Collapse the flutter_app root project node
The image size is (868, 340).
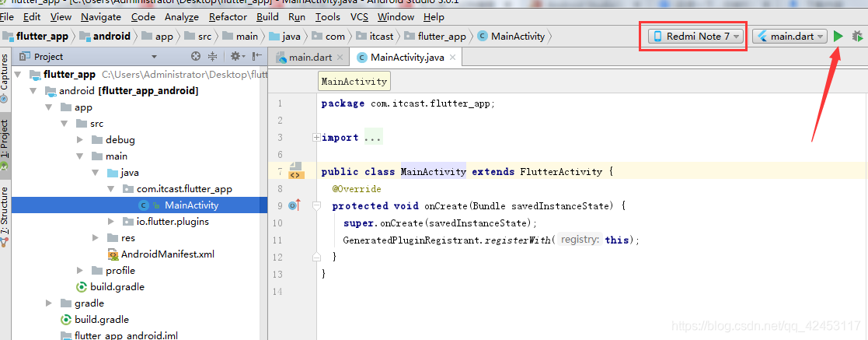[x=19, y=75]
